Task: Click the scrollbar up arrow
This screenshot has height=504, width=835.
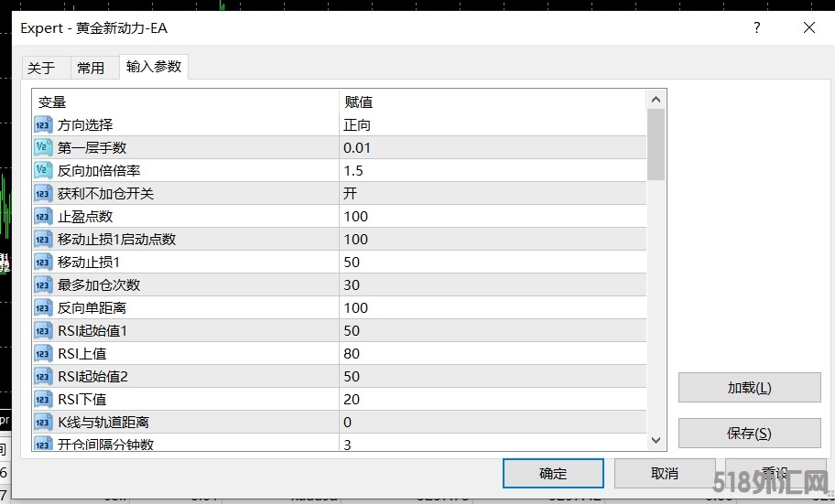Action: point(656,100)
